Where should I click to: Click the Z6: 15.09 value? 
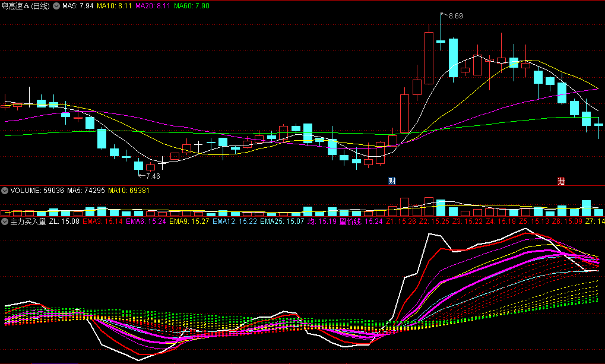point(567,221)
